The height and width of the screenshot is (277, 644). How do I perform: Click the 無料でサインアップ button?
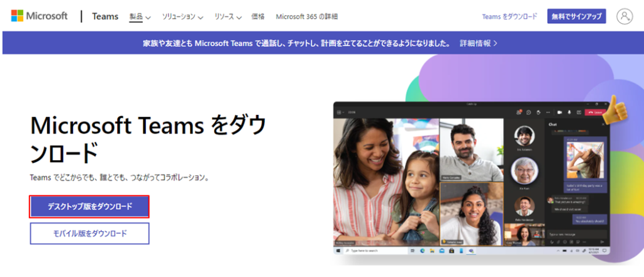pyautogui.click(x=576, y=16)
